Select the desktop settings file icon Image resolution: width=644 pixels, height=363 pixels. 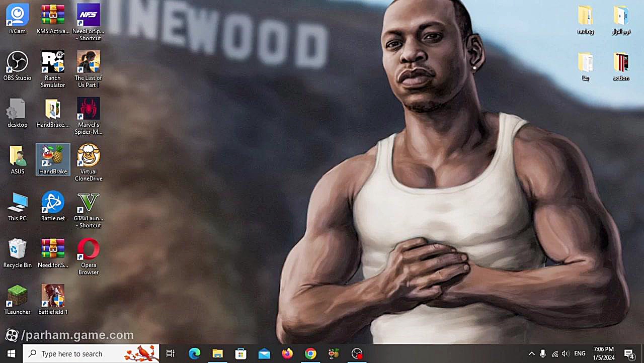[17, 113]
